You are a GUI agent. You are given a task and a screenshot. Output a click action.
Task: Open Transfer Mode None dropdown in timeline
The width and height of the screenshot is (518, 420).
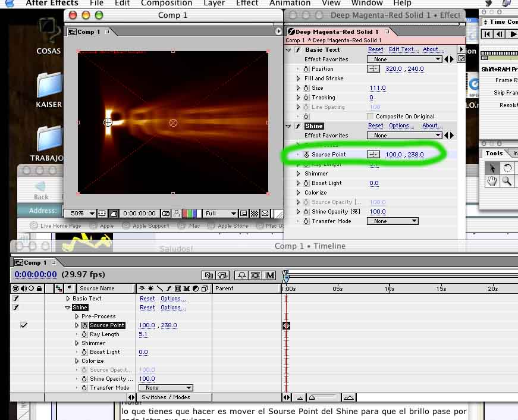pos(166,388)
